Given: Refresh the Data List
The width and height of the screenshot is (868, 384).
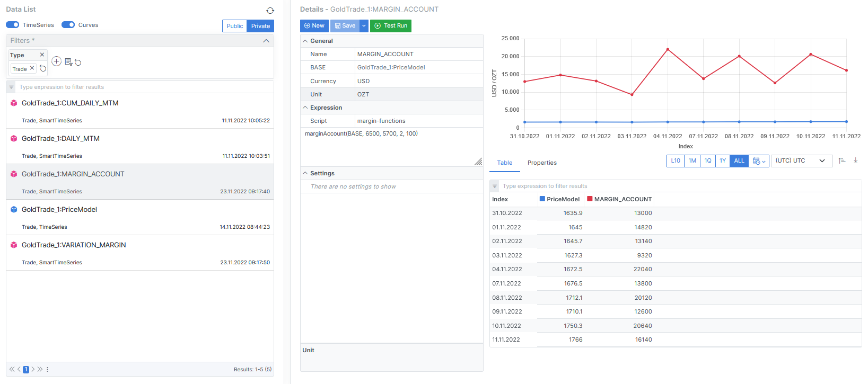Looking at the screenshot, I should point(270,11).
